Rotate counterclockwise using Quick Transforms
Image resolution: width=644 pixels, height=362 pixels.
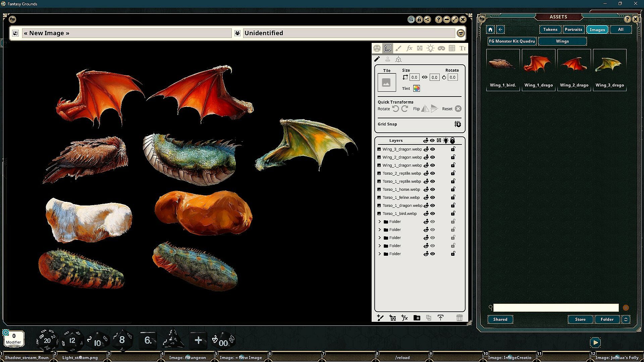click(x=396, y=109)
